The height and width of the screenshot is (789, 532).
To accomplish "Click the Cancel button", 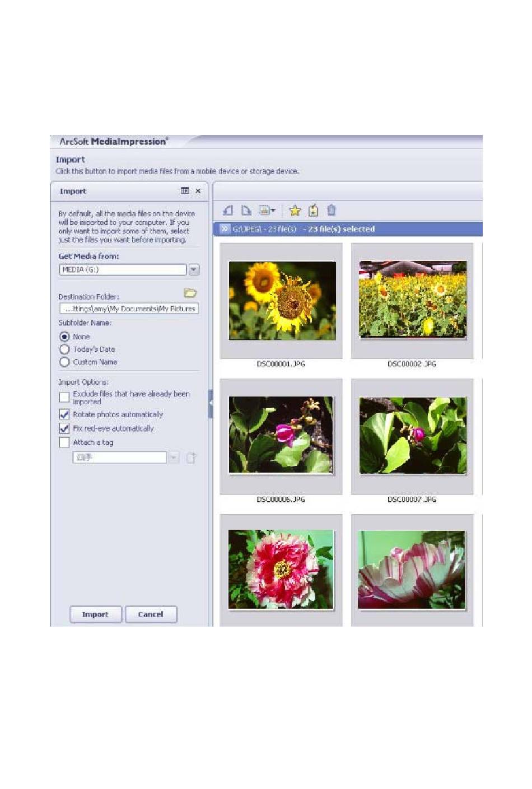I will tap(151, 614).
